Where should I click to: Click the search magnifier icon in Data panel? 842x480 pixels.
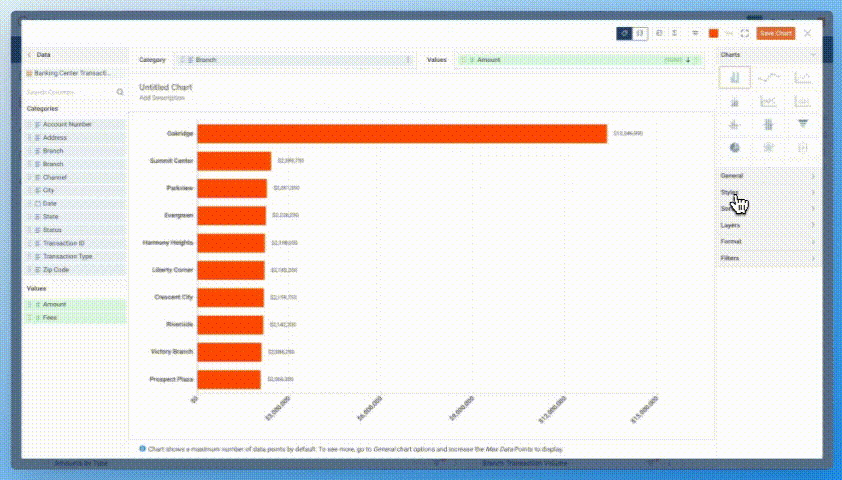click(x=120, y=92)
